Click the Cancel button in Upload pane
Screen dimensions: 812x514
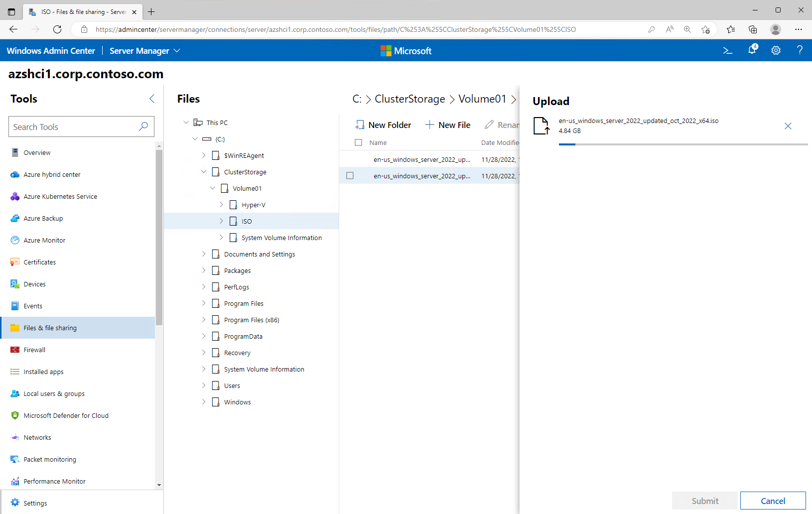click(773, 501)
